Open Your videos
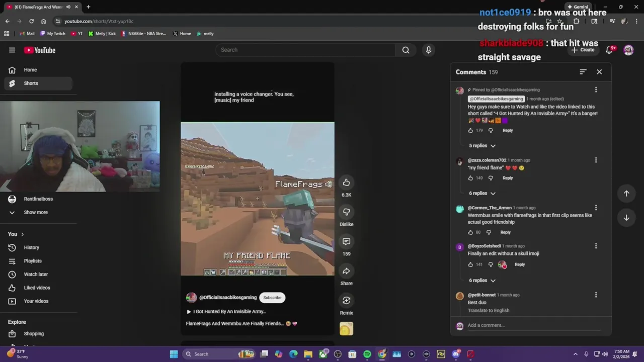Viewport: 644px width, 362px height. pyautogui.click(x=38, y=301)
